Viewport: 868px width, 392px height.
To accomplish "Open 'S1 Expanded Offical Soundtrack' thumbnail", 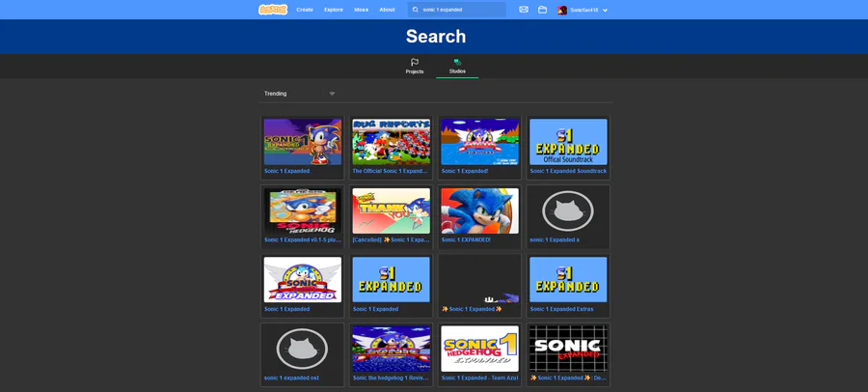I will pos(568,141).
